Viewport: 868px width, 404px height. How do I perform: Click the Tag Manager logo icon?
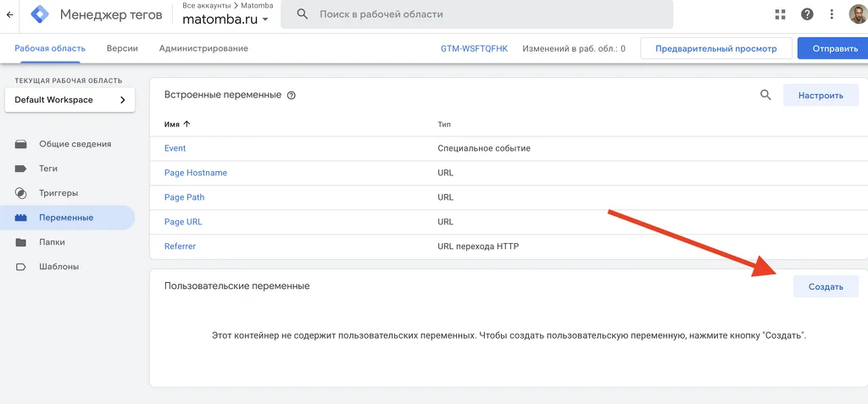pos(39,14)
